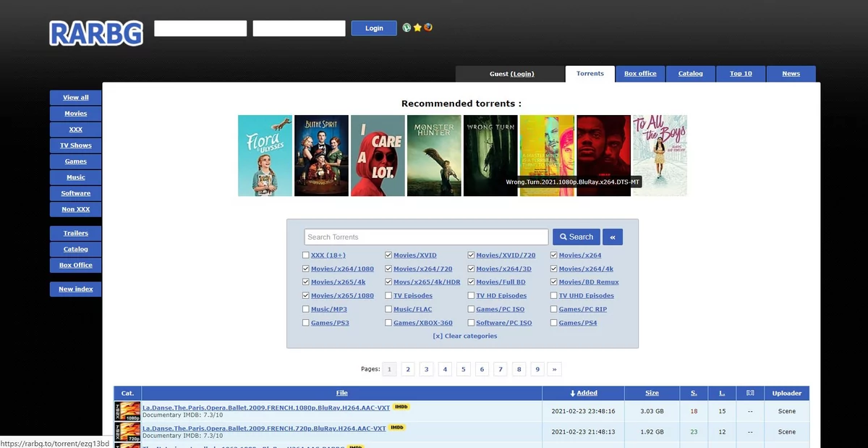Go to page 9 of results

coord(537,369)
